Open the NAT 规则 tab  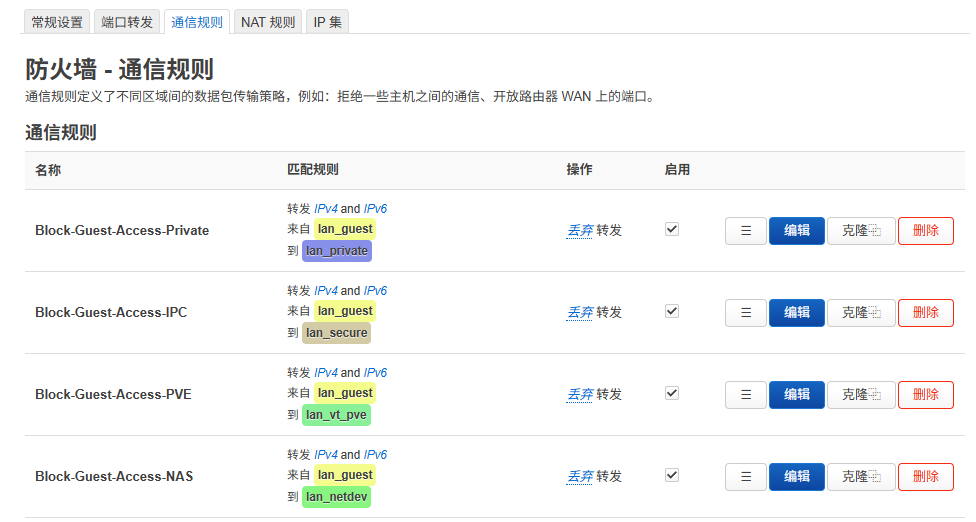point(268,22)
